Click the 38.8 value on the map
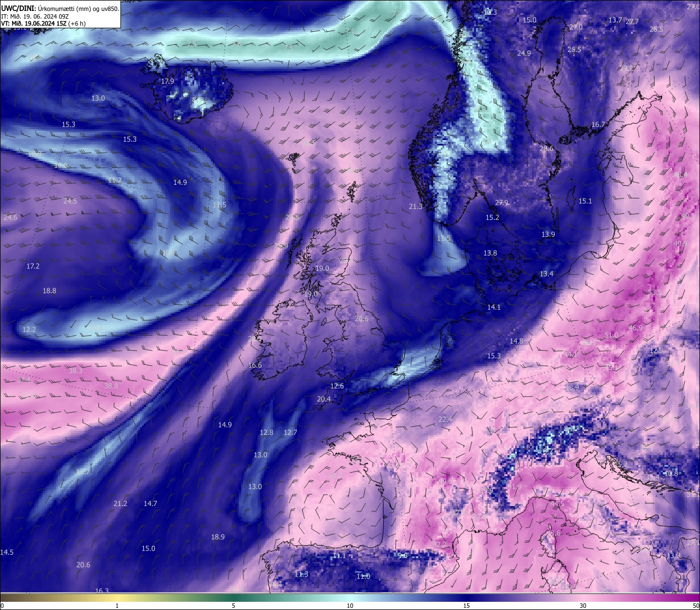The height and width of the screenshot is (610, 700). 111,386
